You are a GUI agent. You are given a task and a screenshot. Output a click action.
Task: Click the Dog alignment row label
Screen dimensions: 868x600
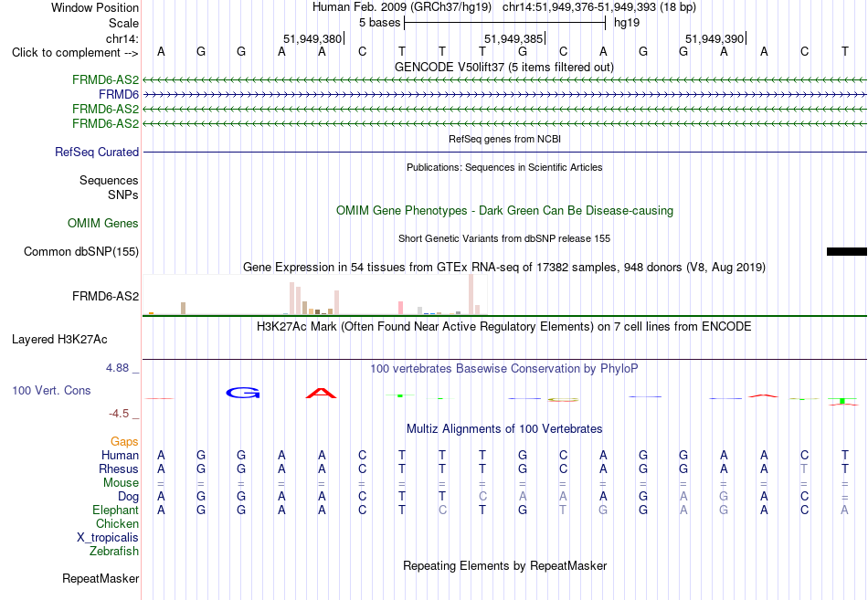(129, 497)
